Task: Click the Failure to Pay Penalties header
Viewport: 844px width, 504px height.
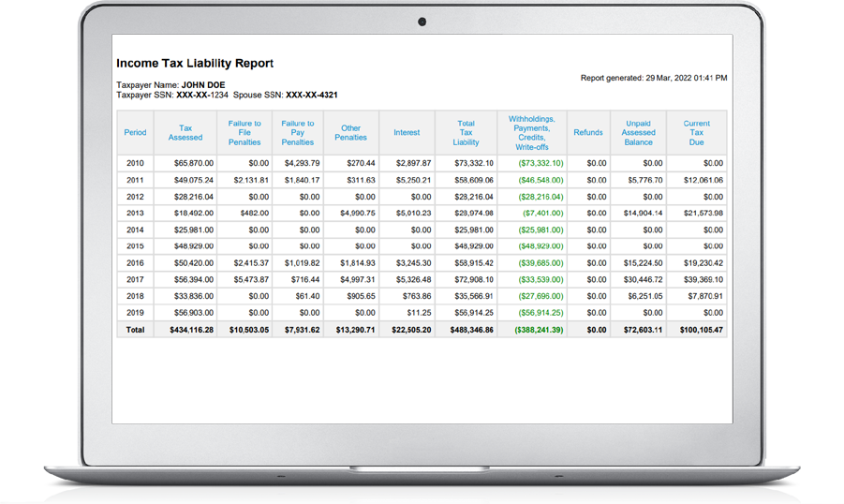Action: click(298, 132)
